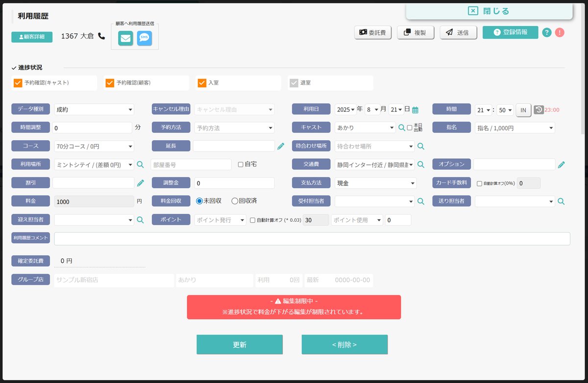
Task: Expand the コース dropdown showing 70分コース
Action: [x=93, y=146]
